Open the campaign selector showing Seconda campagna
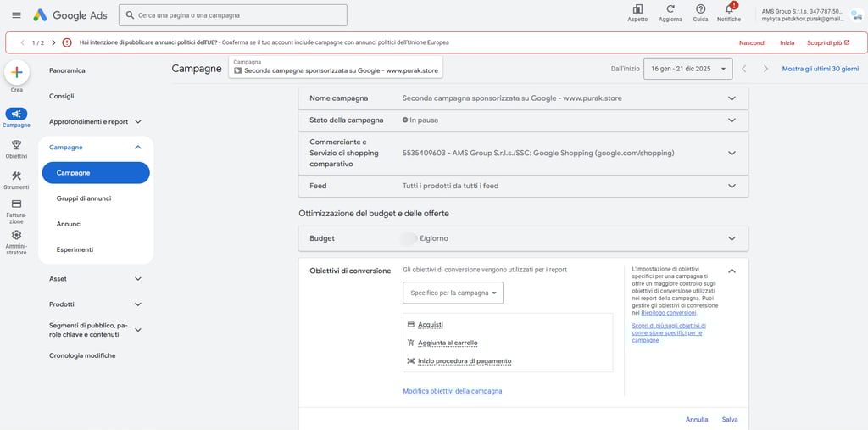The height and width of the screenshot is (430, 868). coord(336,67)
